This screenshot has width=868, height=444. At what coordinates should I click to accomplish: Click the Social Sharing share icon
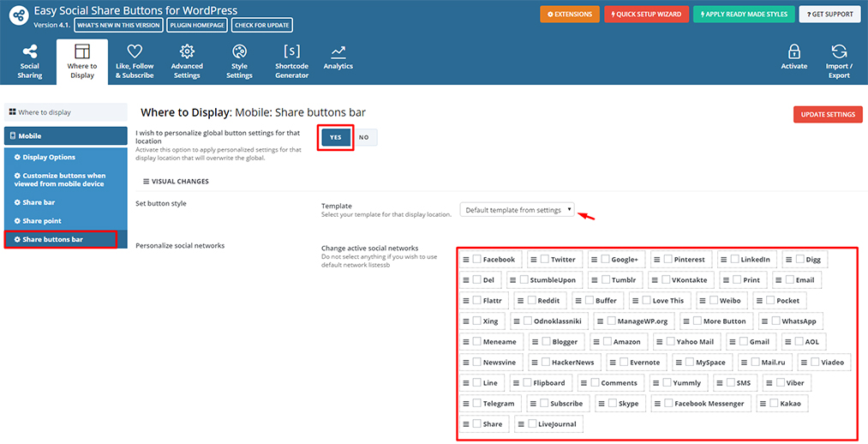pyautogui.click(x=30, y=51)
